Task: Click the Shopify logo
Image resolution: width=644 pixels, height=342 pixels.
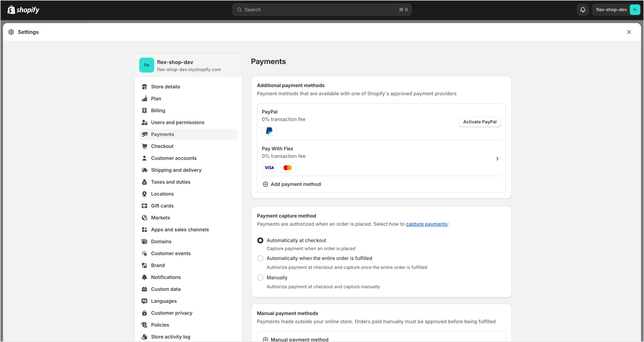Action: tap(23, 10)
